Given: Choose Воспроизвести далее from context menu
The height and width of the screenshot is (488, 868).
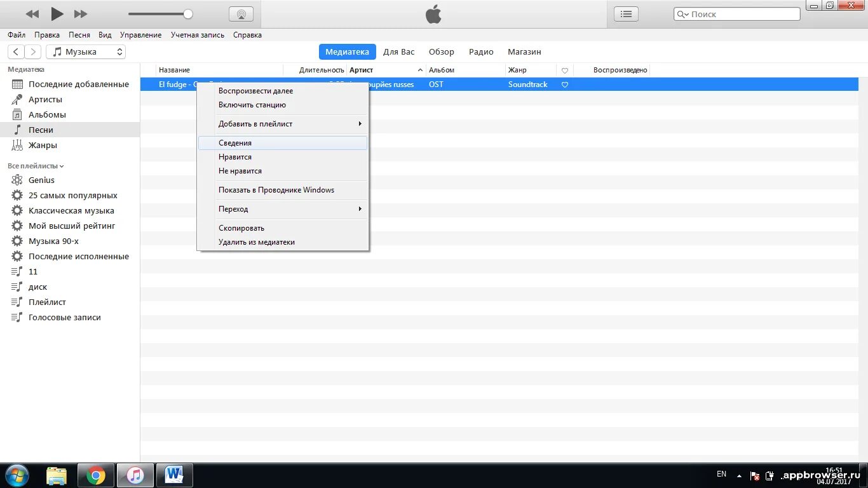Looking at the screenshot, I should (x=283, y=91).
